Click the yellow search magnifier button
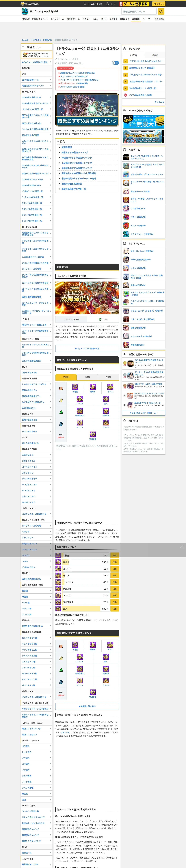The image size is (186, 868). coord(161,11)
